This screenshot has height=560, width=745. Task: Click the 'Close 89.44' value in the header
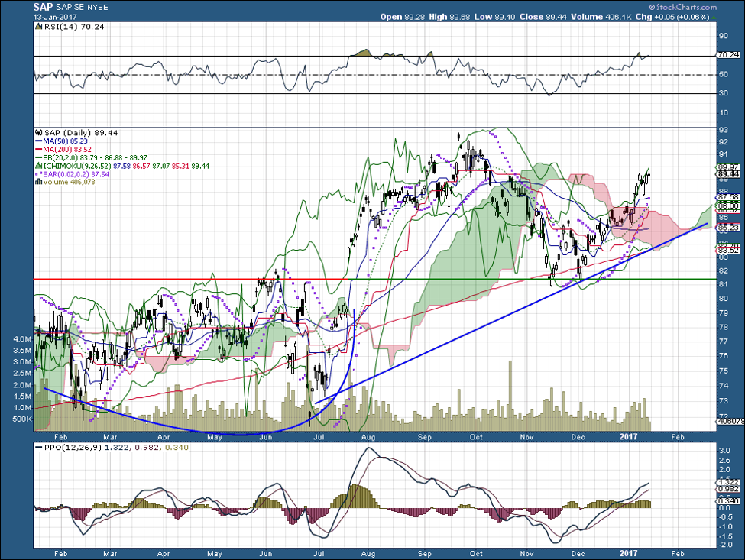[543, 17]
